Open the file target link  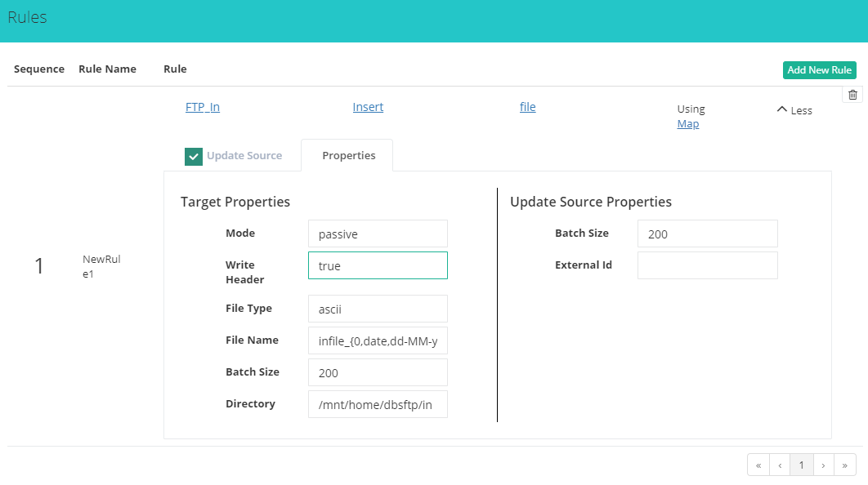click(x=527, y=107)
